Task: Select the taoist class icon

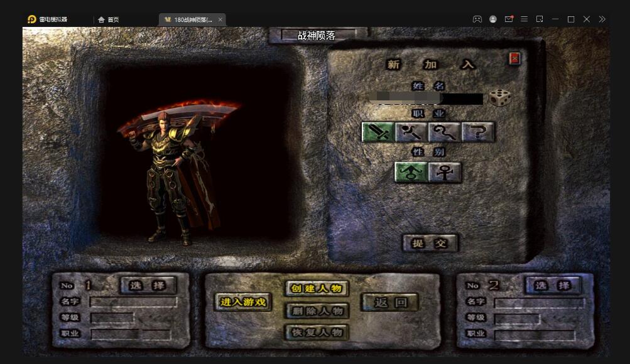Action: click(x=444, y=132)
